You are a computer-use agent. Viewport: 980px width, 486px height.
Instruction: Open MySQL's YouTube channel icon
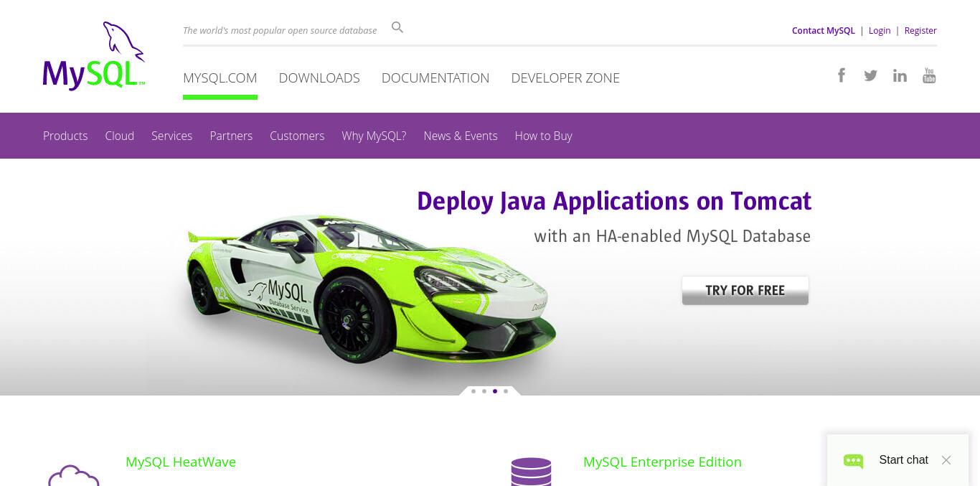pyautogui.click(x=929, y=75)
